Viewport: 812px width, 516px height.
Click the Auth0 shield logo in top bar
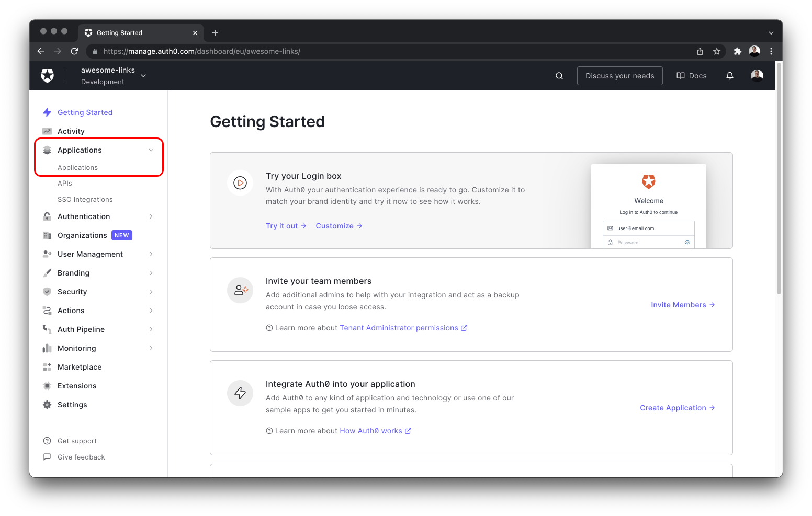(x=47, y=75)
